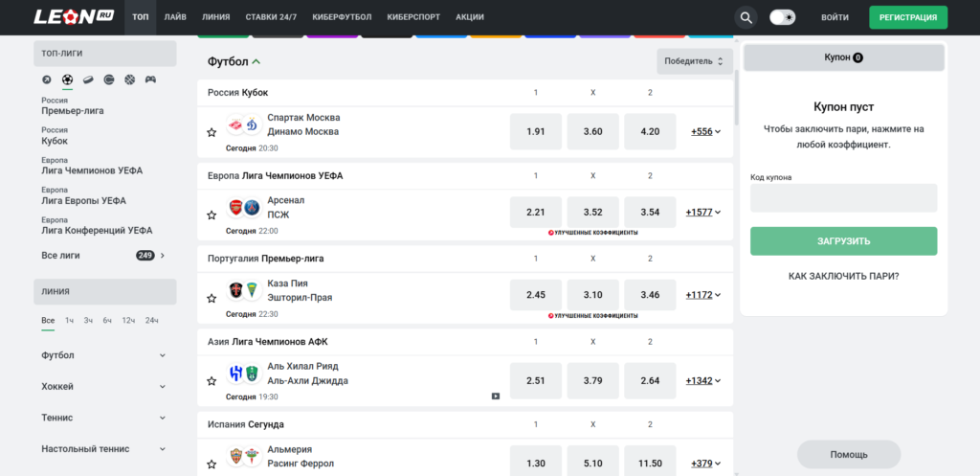
Task: Select the Все time filter
Action: tap(48, 320)
